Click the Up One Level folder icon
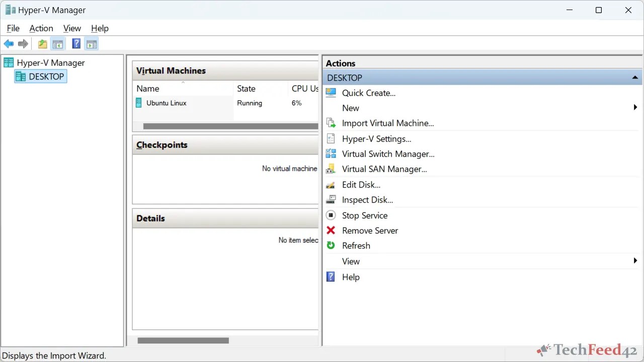 (43, 44)
